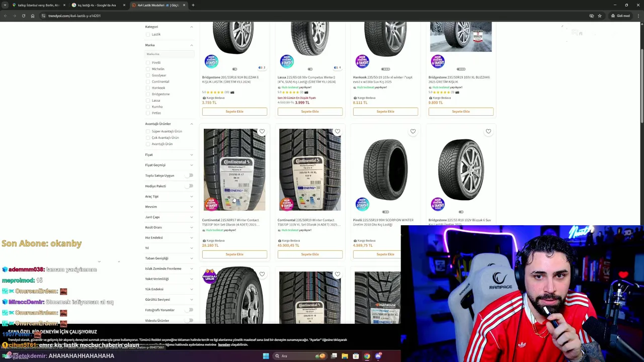Check the Michelin brand filter
Image resolution: width=644 pixels, height=362 pixels.
point(147,69)
